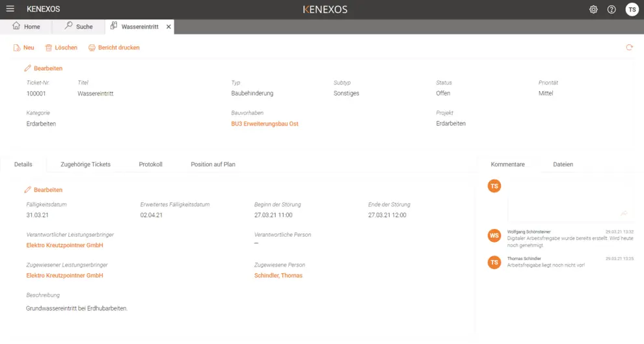Click TS avatar beside Thomas Schindler comment
The height and width of the screenshot is (344, 644).
(x=494, y=262)
